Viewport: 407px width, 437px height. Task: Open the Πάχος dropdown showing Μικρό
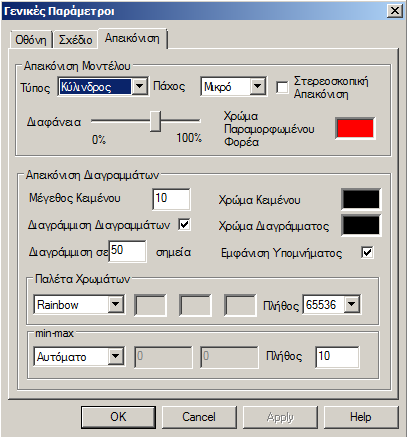233,87
